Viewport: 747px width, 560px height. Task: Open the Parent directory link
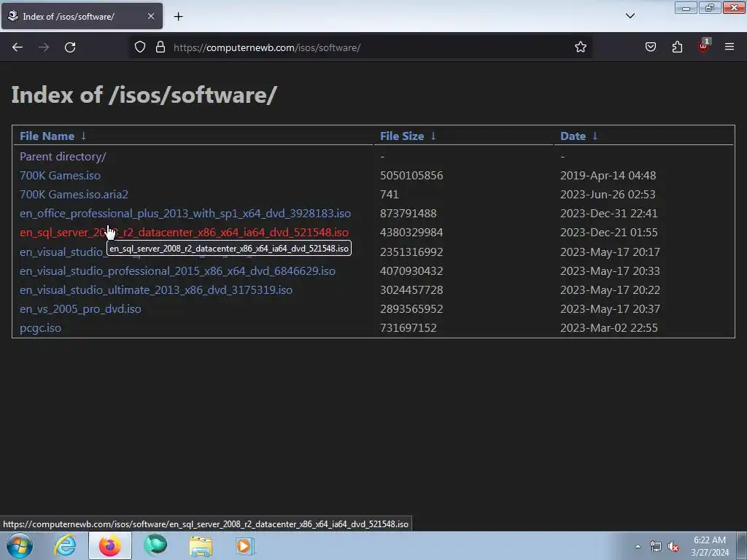coord(63,156)
